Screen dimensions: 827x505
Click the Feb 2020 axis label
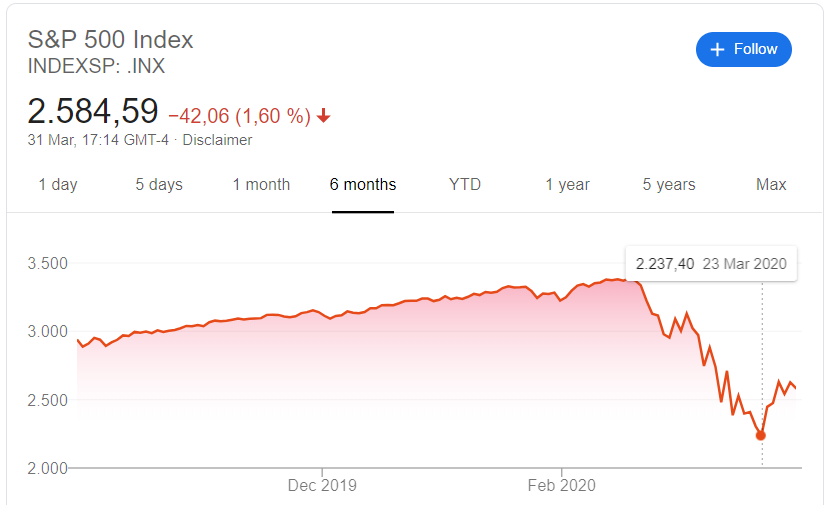tap(561, 485)
